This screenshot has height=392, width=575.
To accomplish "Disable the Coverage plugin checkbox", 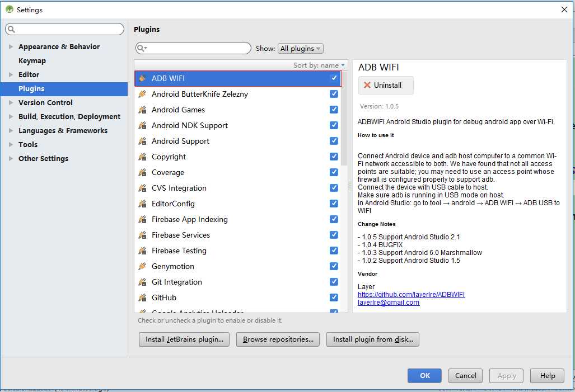I will 334,172.
